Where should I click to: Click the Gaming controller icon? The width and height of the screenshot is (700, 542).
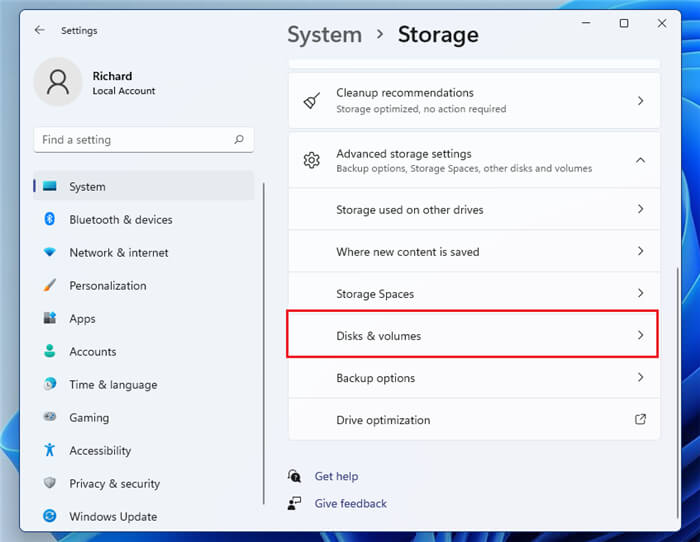[50, 417]
